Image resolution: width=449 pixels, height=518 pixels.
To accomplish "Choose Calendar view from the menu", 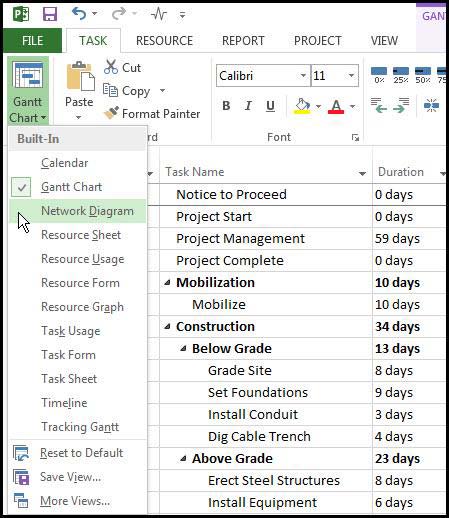I will click(77, 163).
